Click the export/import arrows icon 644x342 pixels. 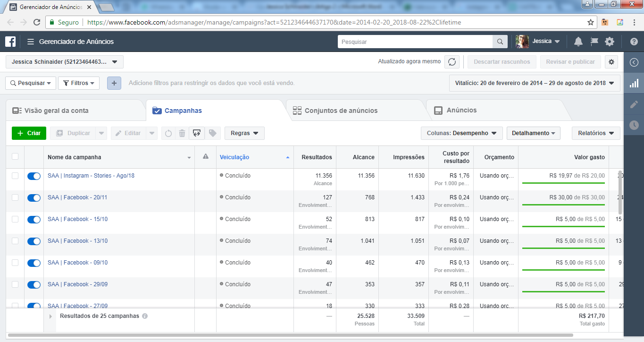pos(197,133)
